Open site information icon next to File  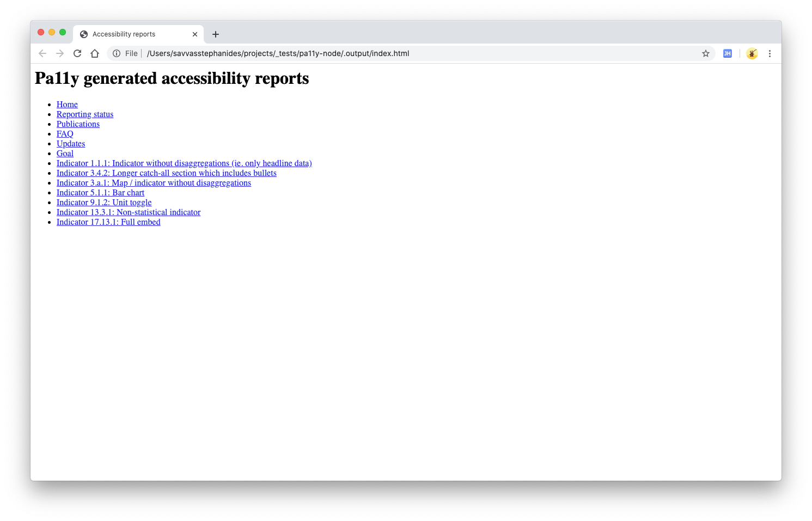click(117, 53)
